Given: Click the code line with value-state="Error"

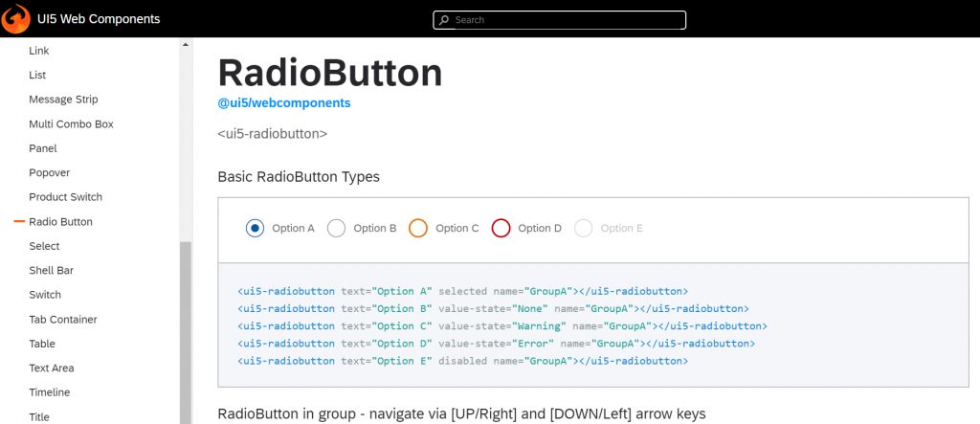Looking at the screenshot, I should (497, 344).
